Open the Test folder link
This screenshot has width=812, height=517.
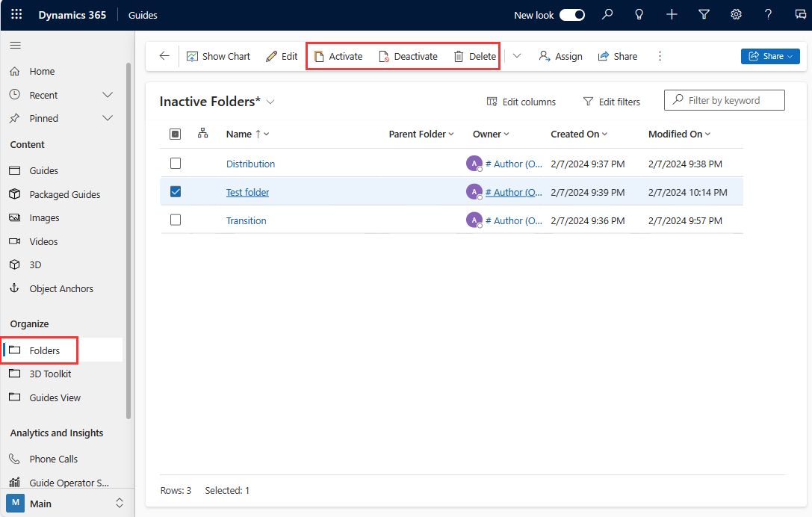click(247, 191)
